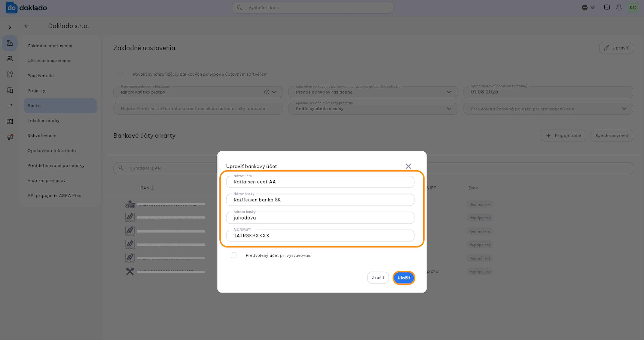Screen dimensions: 644x340
Task: Click the BIC/SWIFT input field
Action: pos(320,236)
